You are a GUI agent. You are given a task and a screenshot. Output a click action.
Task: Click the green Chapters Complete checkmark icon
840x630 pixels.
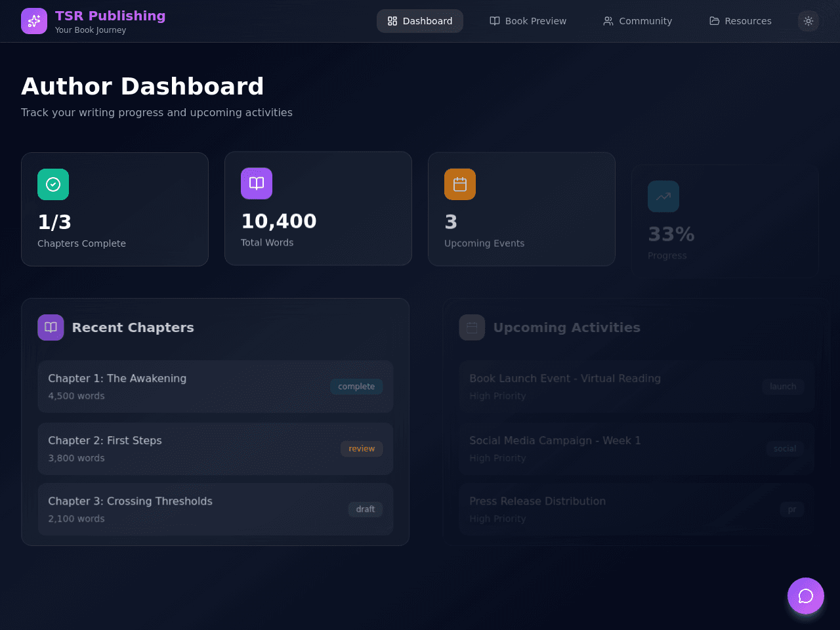click(x=53, y=184)
